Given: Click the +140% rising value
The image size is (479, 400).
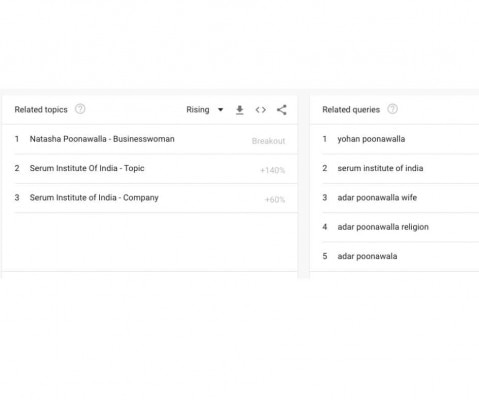Looking at the screenshot, I should [x=272, y=170].
